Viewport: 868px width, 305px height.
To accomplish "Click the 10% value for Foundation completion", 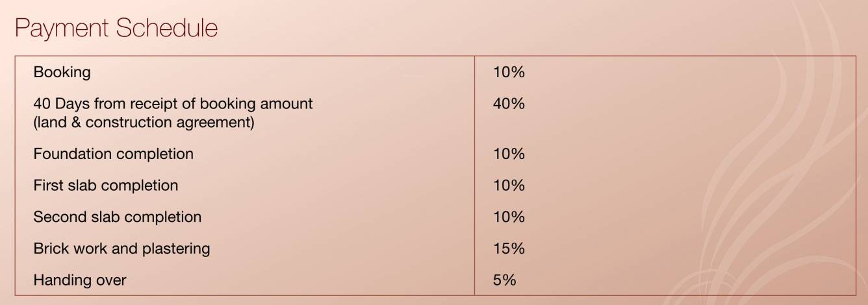I will 509,154.
